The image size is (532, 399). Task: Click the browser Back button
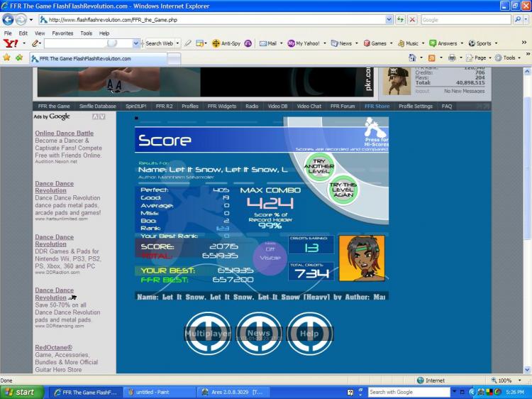[x=8, y=20]
